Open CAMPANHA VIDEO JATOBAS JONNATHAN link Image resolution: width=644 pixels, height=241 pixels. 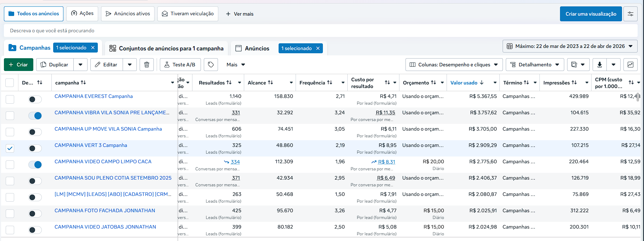pyautogui.click(x=105, y=227)
